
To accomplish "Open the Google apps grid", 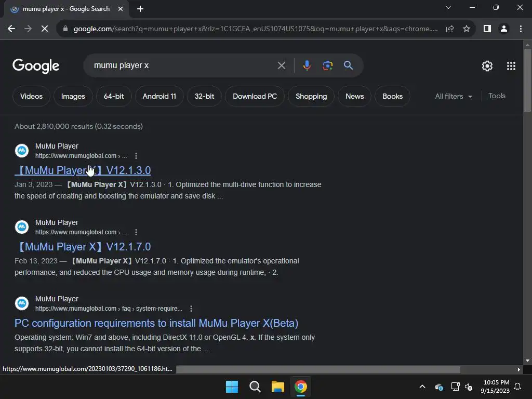I will pos(511,66).
